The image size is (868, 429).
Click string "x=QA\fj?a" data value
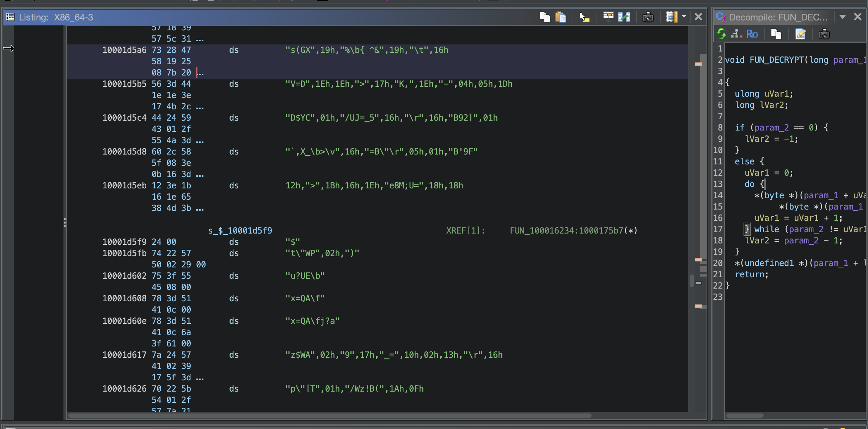click(x=312, y=321)
